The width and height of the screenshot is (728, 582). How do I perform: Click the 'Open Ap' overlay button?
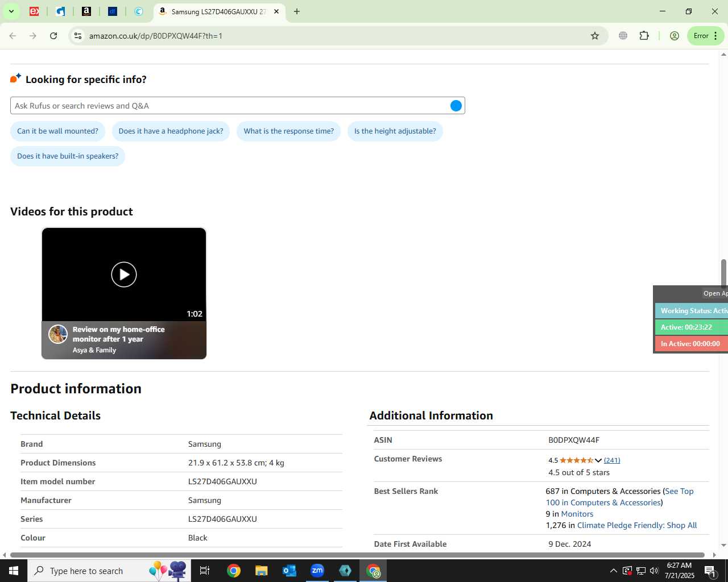715,293
